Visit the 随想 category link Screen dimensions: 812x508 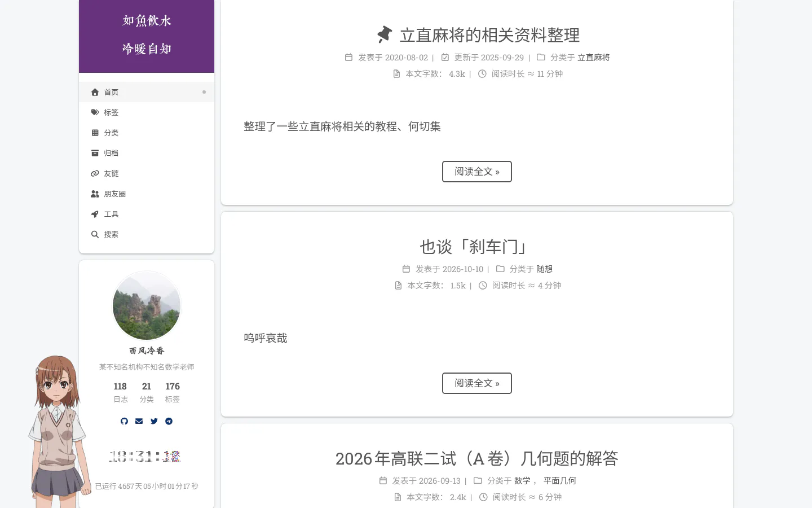[545, 269]
